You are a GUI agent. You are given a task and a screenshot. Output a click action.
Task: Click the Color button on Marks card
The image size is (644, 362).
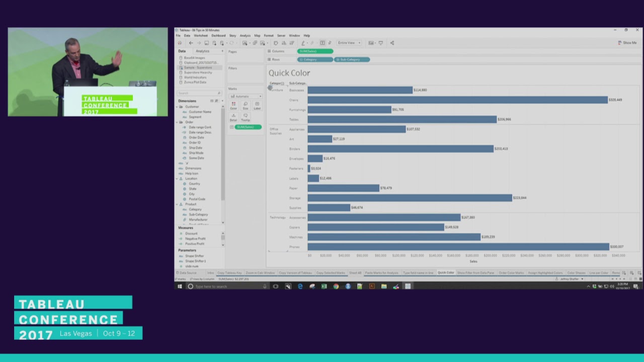coord(233,106)
